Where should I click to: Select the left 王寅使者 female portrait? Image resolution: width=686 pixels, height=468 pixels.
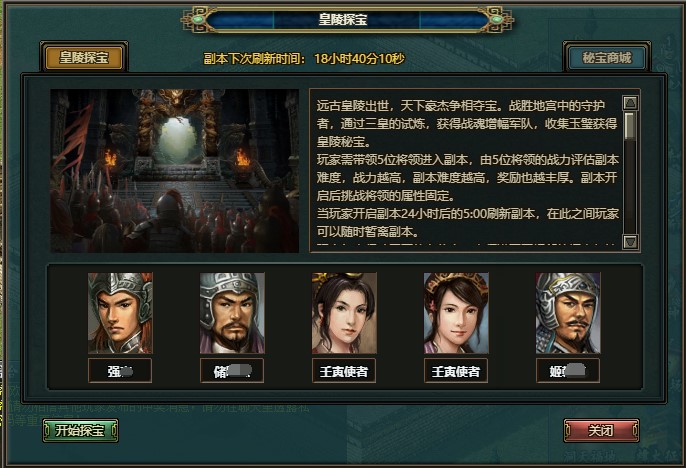point(344,313)
